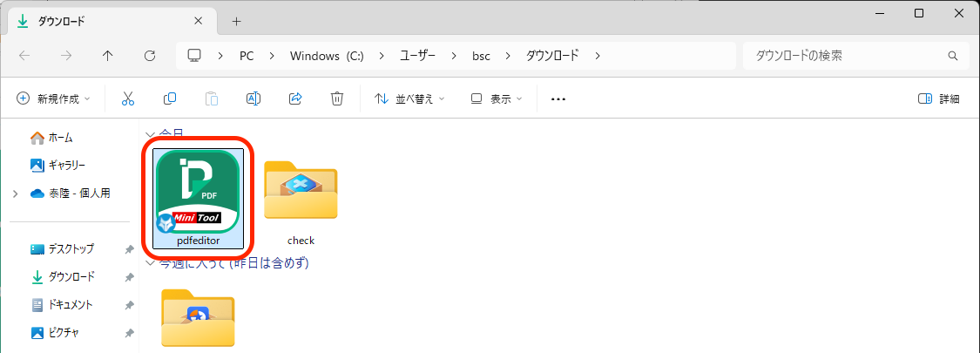This screenshot has height=353, width=980.
Task: Add a new tab with plus button
Action: pyautogui.click(x=236, y=21)
